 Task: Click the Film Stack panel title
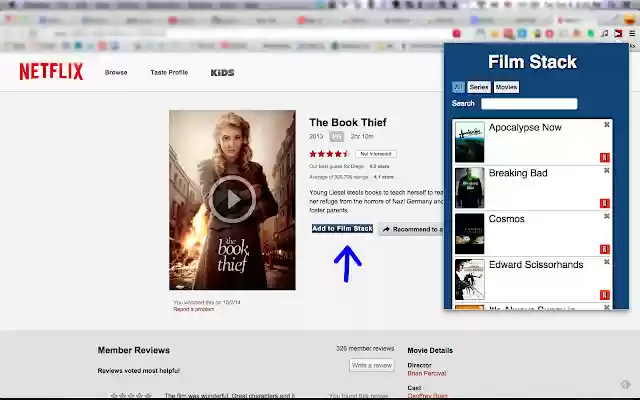[x=532, y=62]
